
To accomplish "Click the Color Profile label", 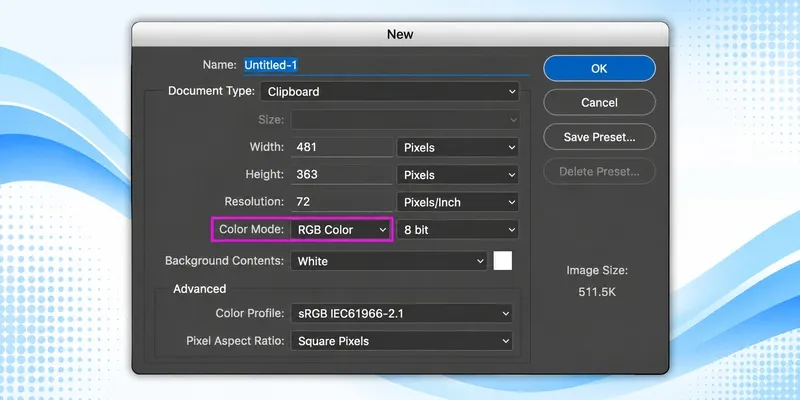I will [x=250, y=313].
